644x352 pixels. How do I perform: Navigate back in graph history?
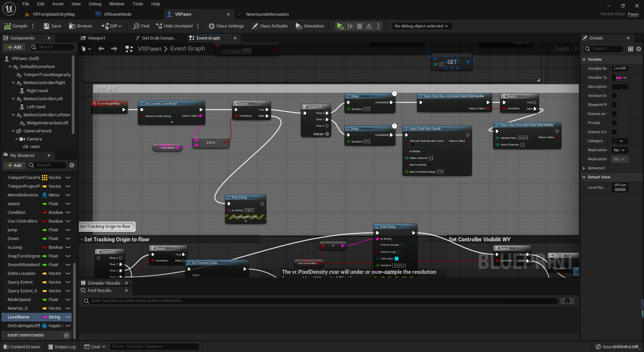click(x=101, y=49)
